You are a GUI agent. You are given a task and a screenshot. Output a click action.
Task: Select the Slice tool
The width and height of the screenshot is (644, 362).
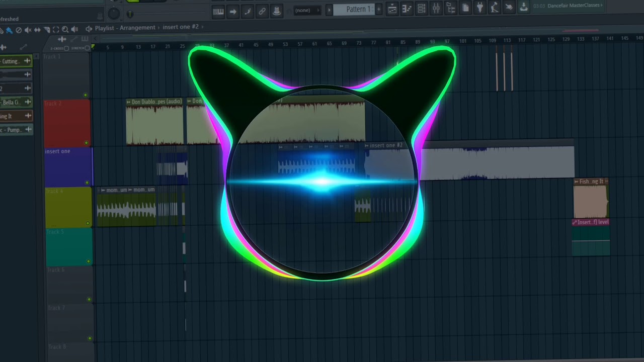coord(47,30)
